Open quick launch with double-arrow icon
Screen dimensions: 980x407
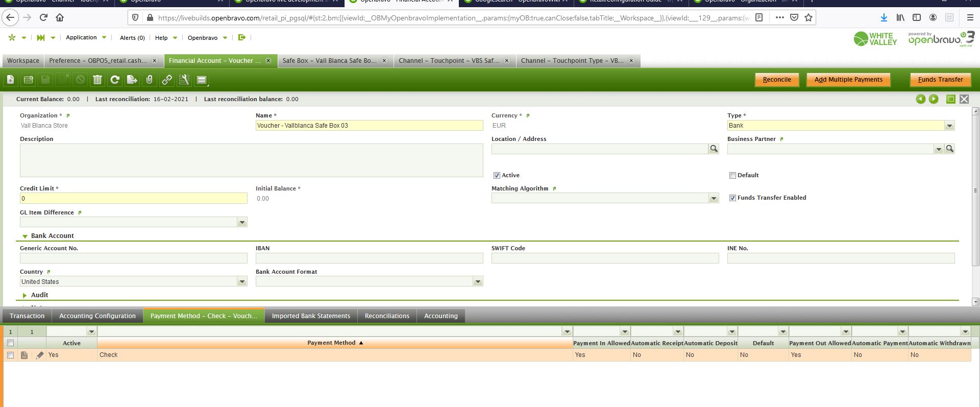pyautogui.click(x=41, y=37)
